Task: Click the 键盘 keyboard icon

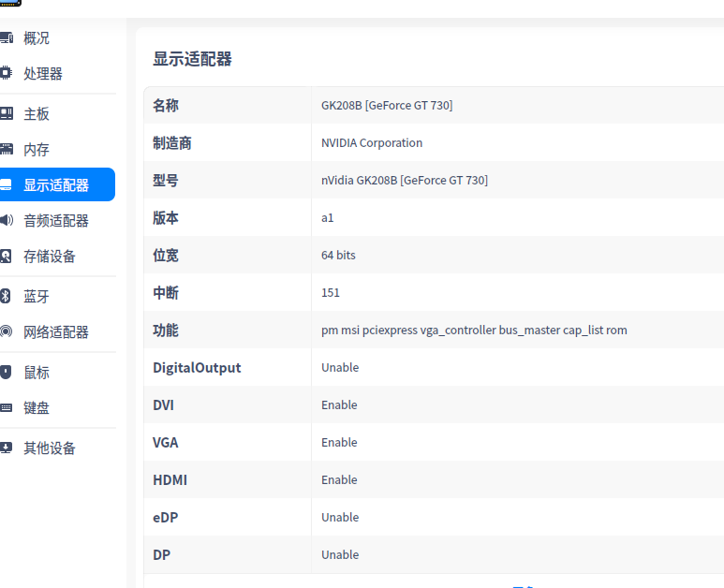Action: pos(6,407)
